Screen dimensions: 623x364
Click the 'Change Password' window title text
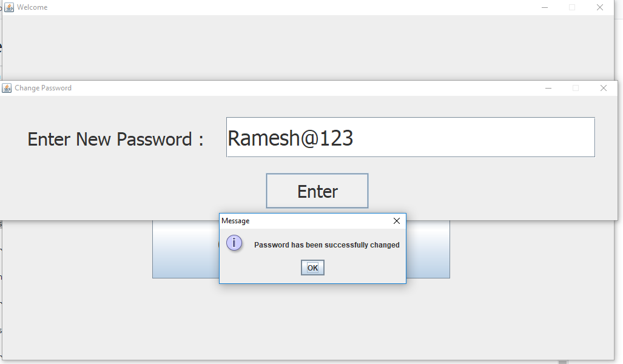(43, 88)
